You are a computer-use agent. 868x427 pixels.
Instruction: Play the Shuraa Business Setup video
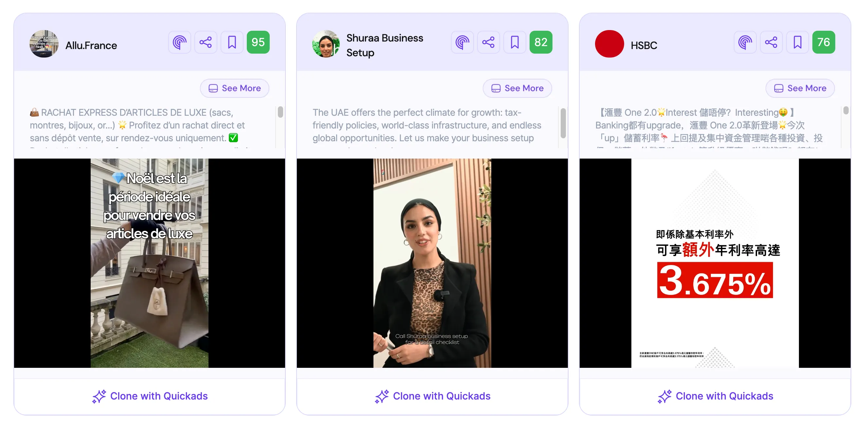(x=432, y=263)
